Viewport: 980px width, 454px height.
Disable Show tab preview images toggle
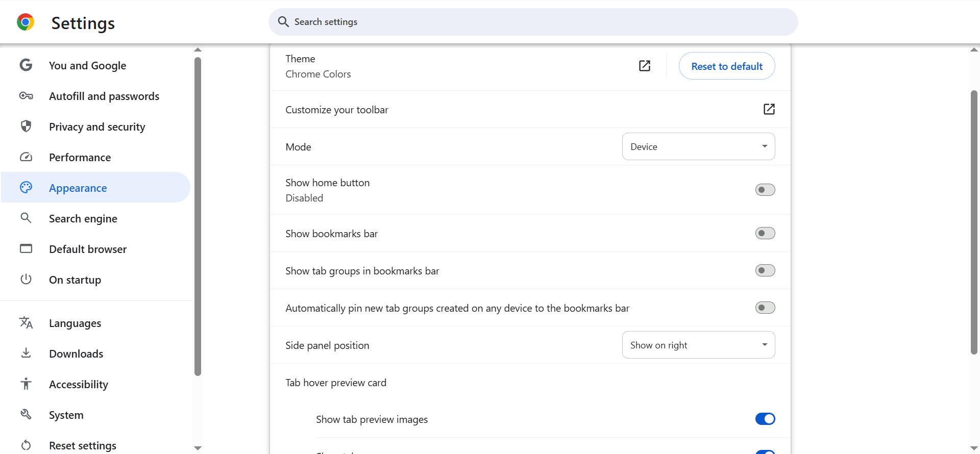click(x=765, y=419)
